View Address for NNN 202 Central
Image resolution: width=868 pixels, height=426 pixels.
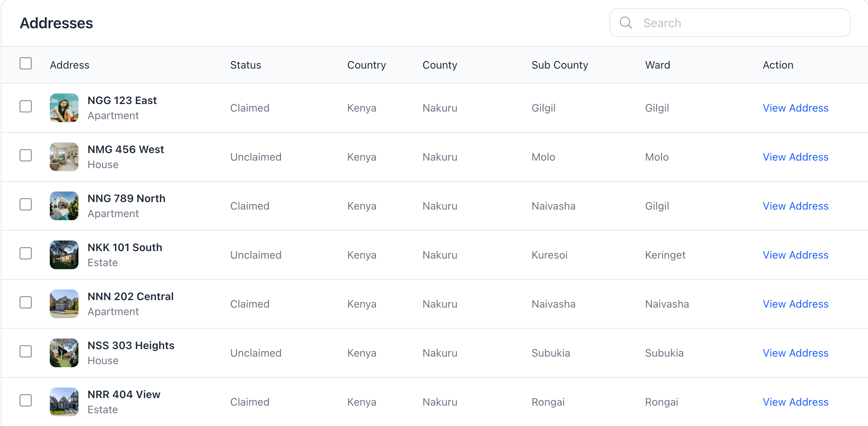(796, 304)
